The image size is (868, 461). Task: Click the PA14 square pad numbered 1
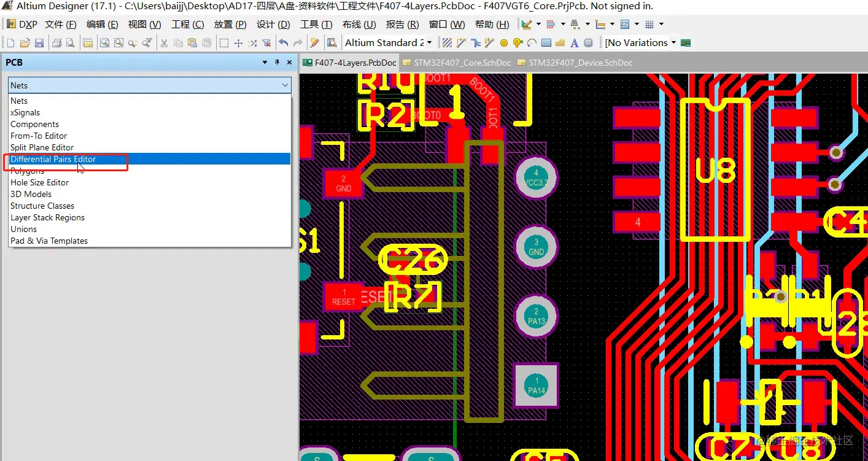536,385
